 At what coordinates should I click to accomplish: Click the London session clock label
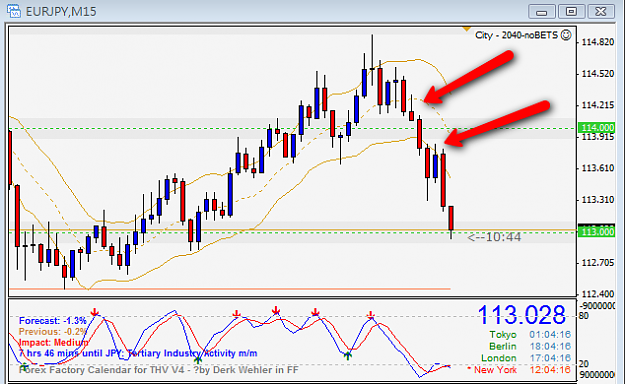(499, 358)
